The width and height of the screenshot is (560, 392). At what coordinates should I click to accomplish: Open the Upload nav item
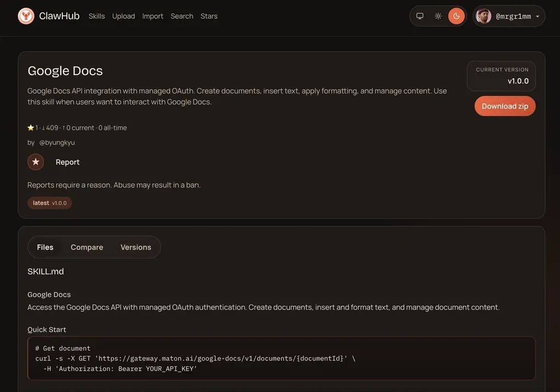[124, 16]
